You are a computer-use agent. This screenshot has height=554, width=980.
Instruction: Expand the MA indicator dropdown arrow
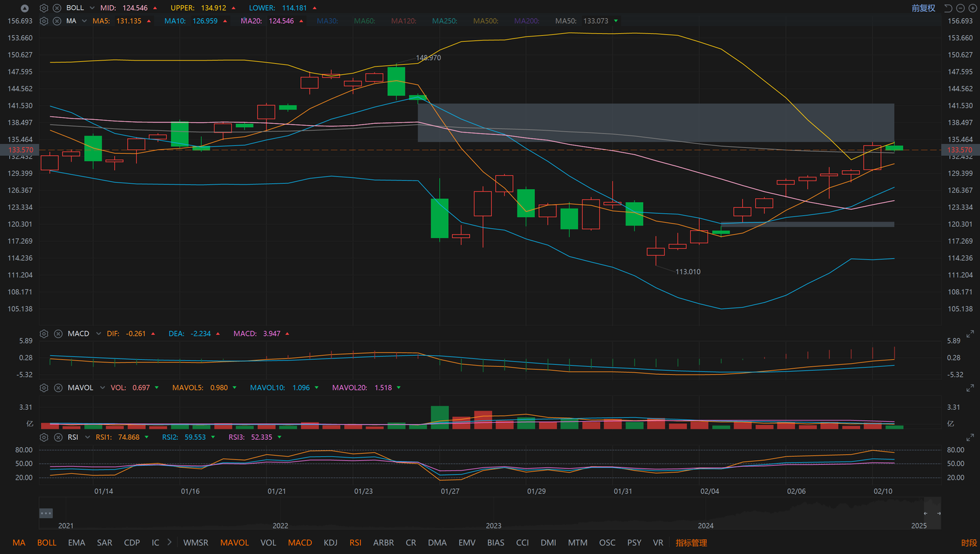tap(84, 21)
